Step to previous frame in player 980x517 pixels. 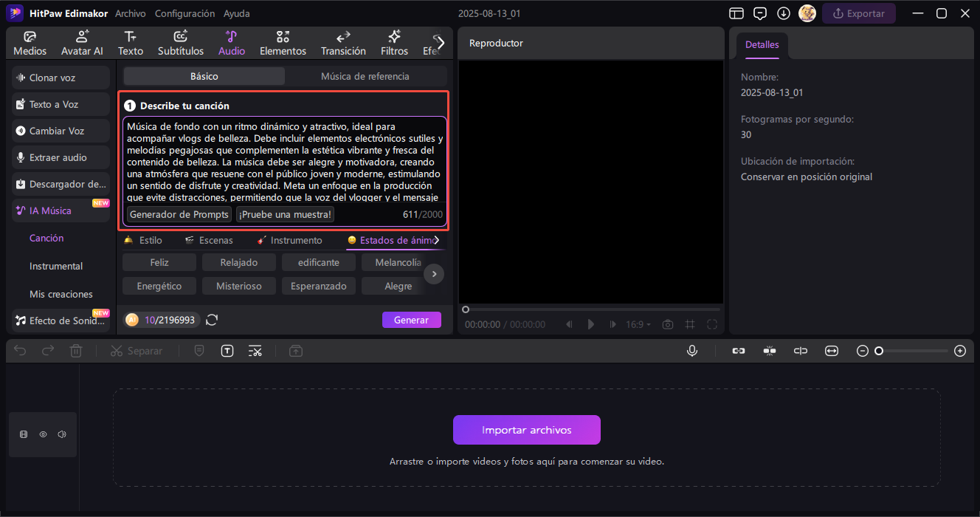pos(569,324)
